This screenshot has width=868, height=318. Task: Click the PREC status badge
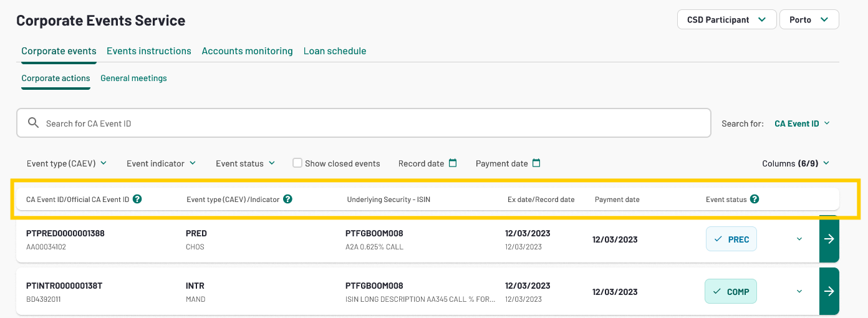[731, 239]
